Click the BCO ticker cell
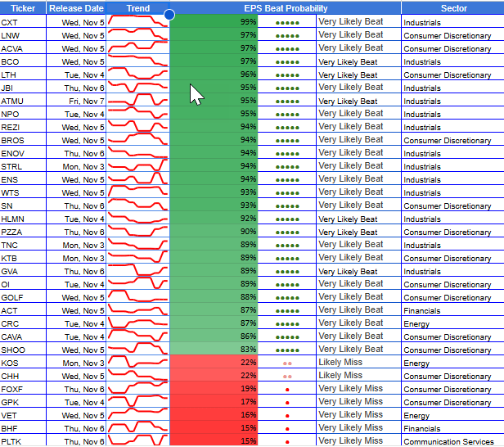 pyautogui.click(x=23, y=61)
